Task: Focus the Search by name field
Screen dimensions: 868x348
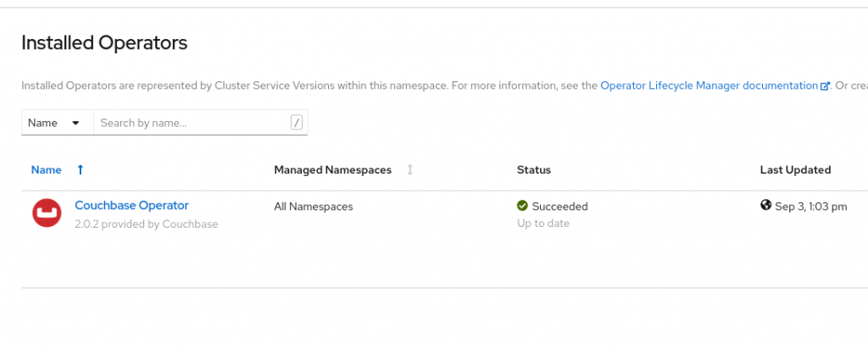Action: click(191, 123)
